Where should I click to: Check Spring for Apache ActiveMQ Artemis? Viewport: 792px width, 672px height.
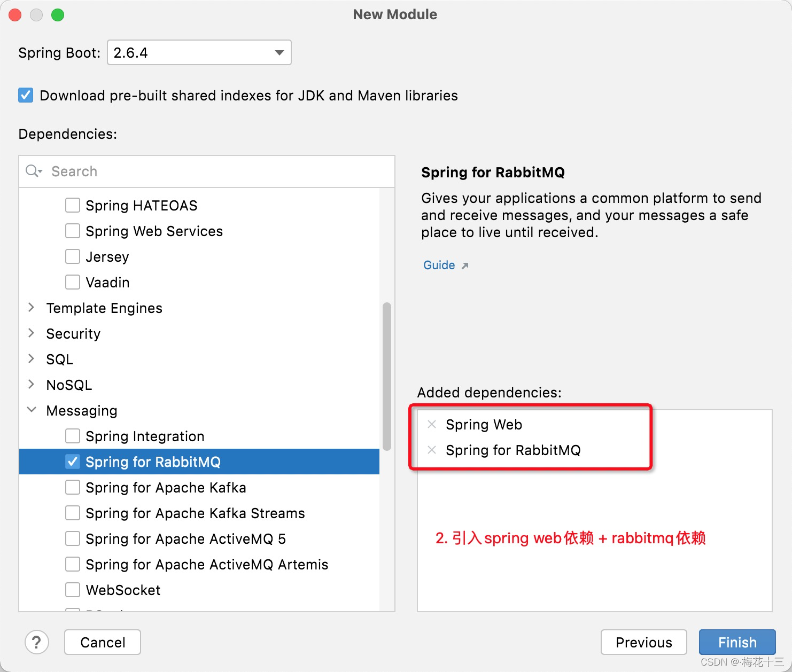(x=73, y=564)
